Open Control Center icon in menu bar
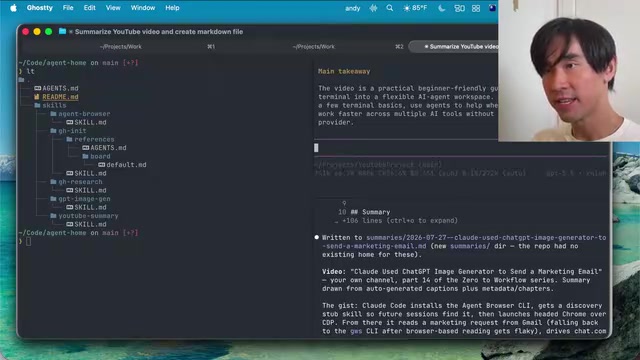 (476, 8)
